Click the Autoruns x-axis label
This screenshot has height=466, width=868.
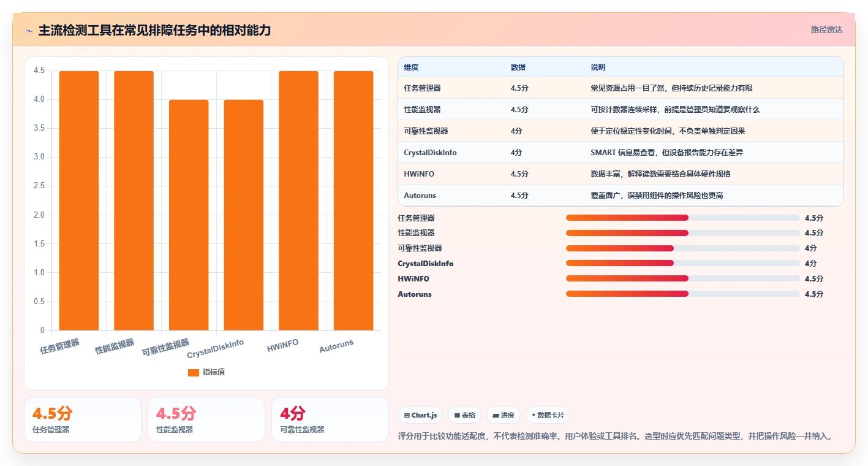[x=336, y=346]
